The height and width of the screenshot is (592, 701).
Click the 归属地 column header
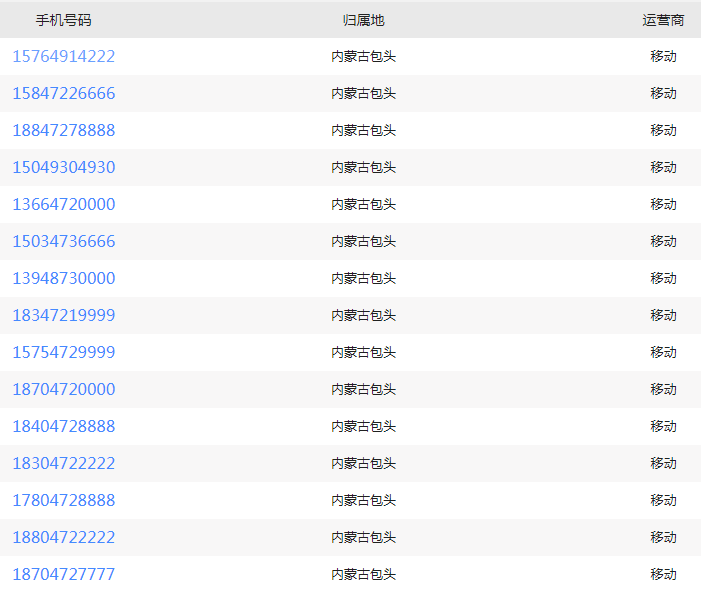tap(363, 20)
